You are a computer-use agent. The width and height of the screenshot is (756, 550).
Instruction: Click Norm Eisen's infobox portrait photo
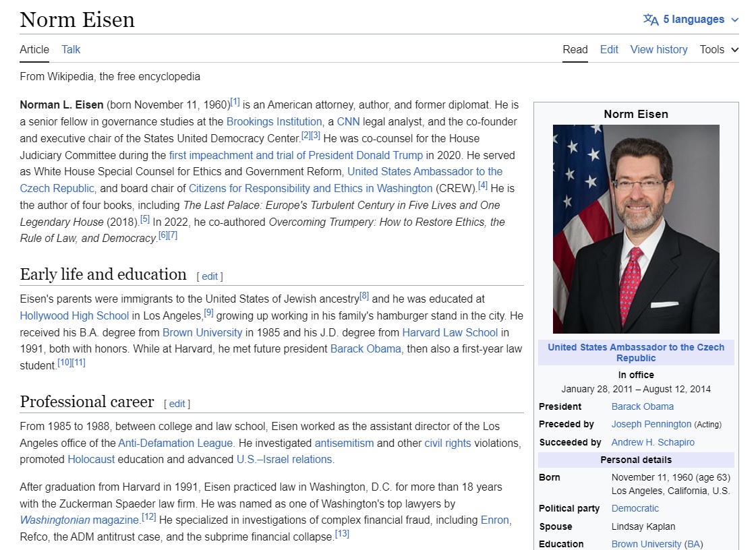click(636, 229)
